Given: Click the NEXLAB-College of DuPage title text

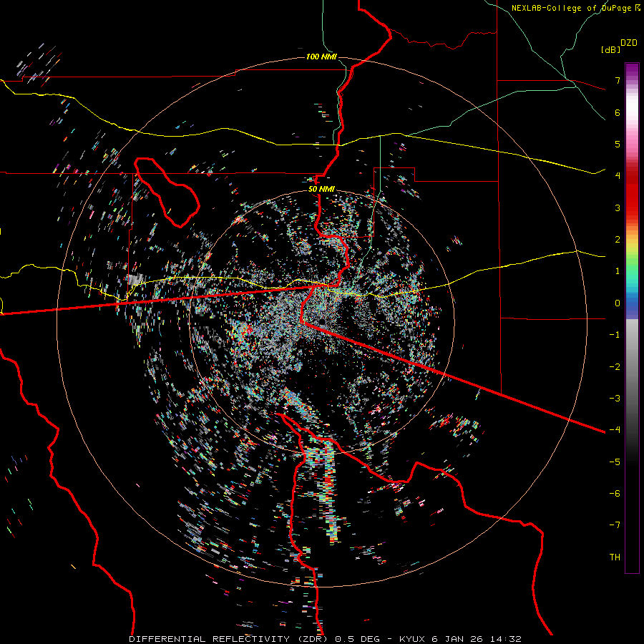Looking at the screenshot, I should pos(571,8).
